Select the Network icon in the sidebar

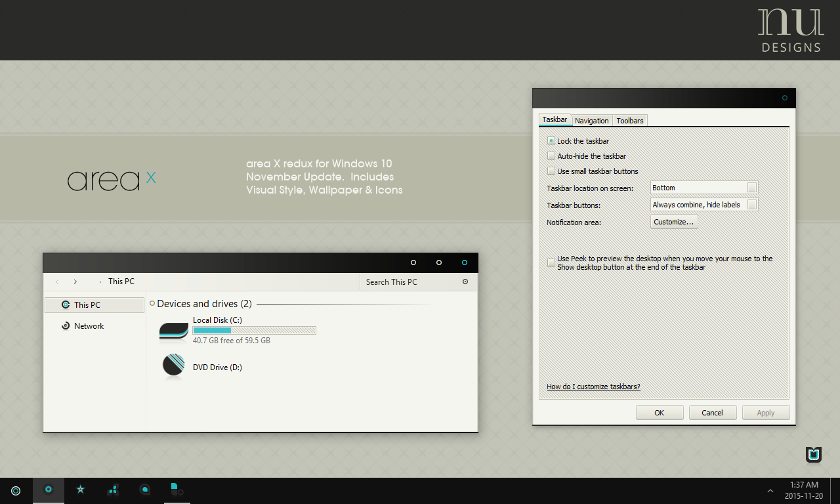click(65, 325)
